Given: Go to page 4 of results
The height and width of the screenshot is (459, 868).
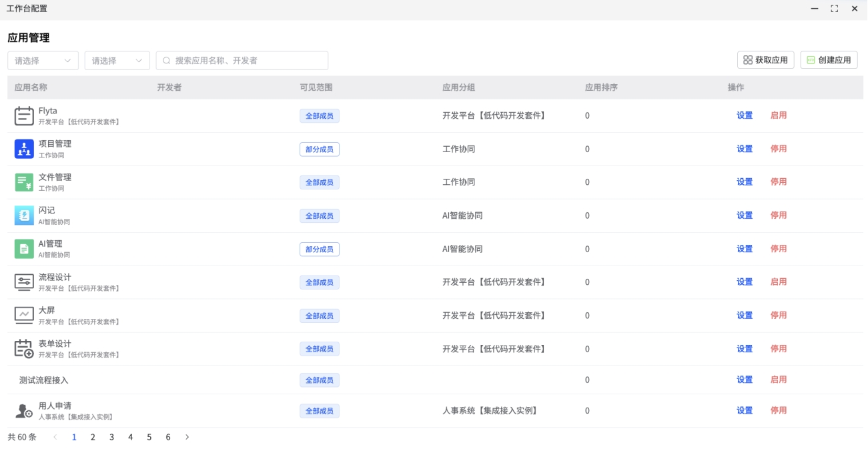Looking at the screenshot, I should point(130,437).
